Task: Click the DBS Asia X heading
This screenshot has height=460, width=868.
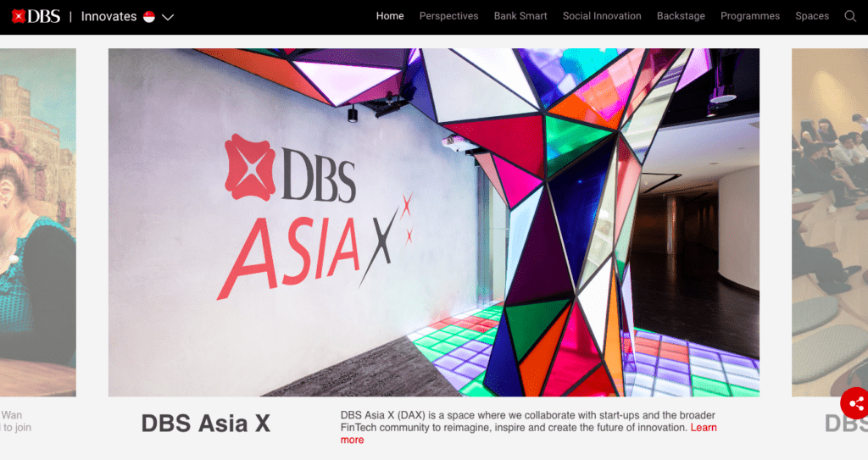Action: (206, 424)
